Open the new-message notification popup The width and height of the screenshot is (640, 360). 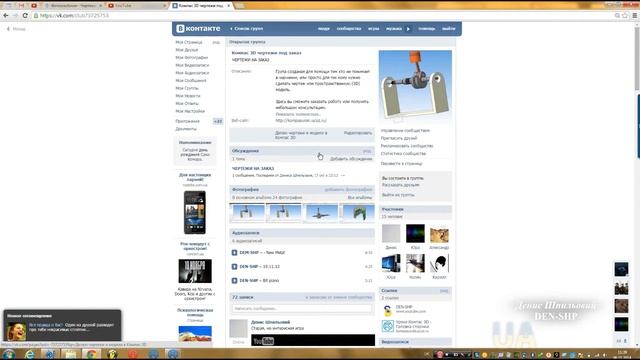click(62, 325)
